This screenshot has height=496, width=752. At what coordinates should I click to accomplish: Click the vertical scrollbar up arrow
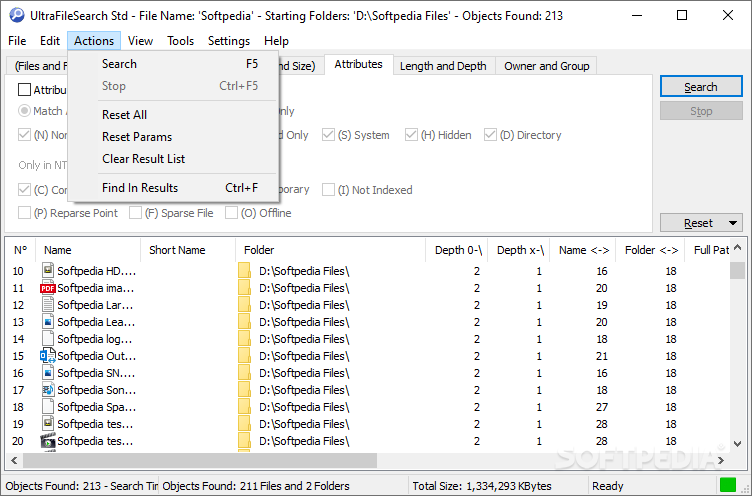tap(738, 248)
